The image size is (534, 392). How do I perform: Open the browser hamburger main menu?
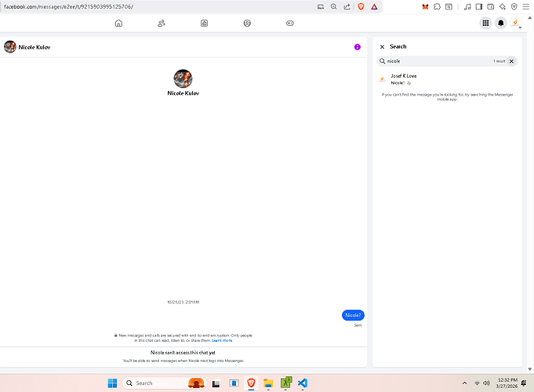(x=526, y=6)
